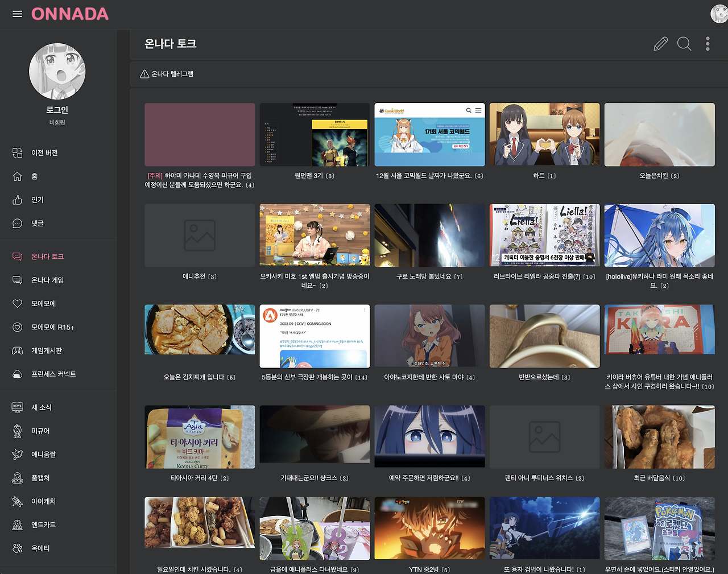Image resolution: width=728 pixels, height=574 pixels.
Task: Click the sidebar profile picture
Action: point(57,72)
